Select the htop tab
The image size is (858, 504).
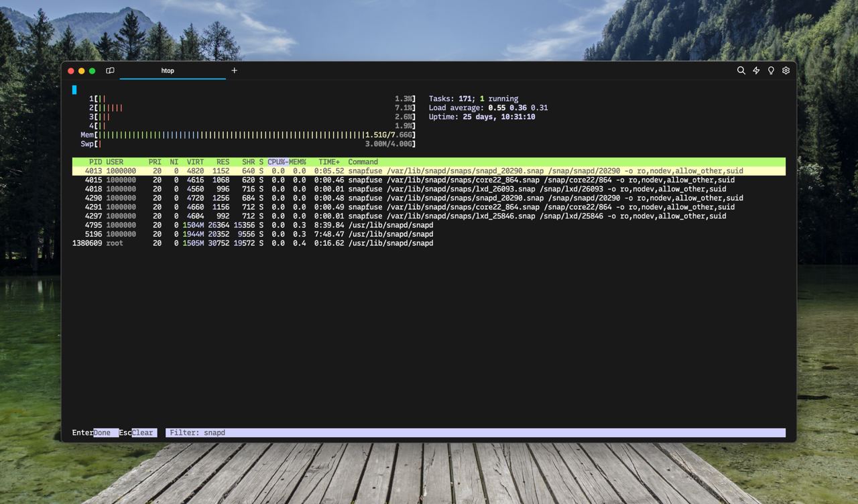tap(168, 70)
